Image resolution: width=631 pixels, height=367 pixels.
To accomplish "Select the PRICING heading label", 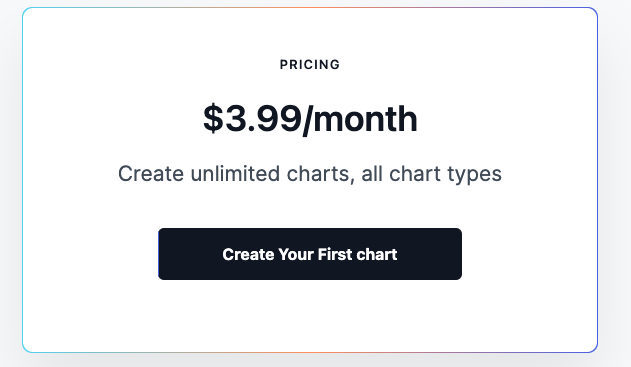I will (x=310, y=64).
